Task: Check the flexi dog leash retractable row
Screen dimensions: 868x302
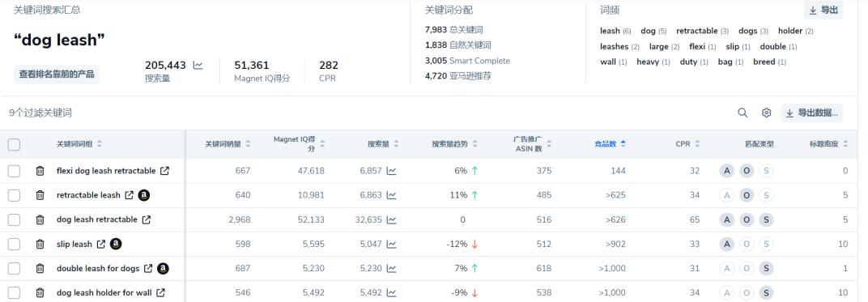Action: tap(14, 171)
